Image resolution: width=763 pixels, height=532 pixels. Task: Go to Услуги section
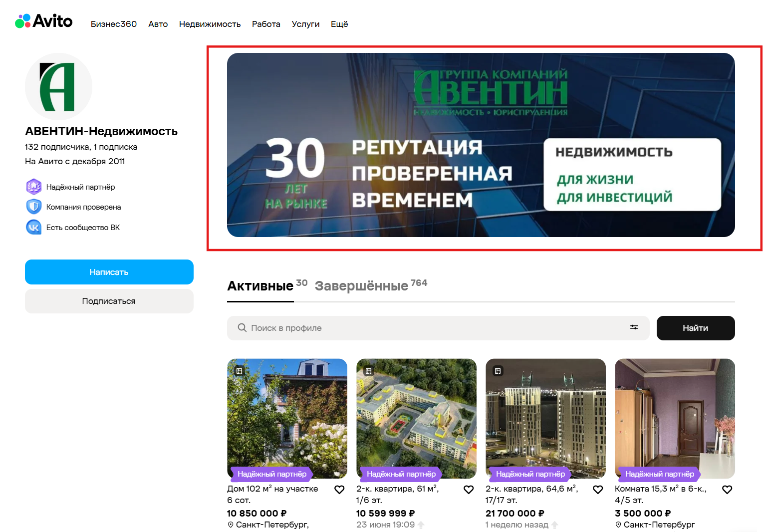tap(305, 24)
